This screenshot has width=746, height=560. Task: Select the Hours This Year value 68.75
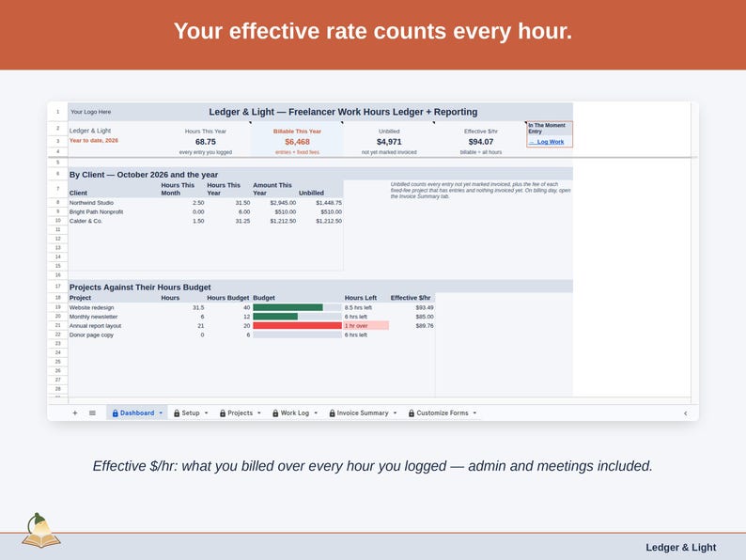click(x=206, y=142)
